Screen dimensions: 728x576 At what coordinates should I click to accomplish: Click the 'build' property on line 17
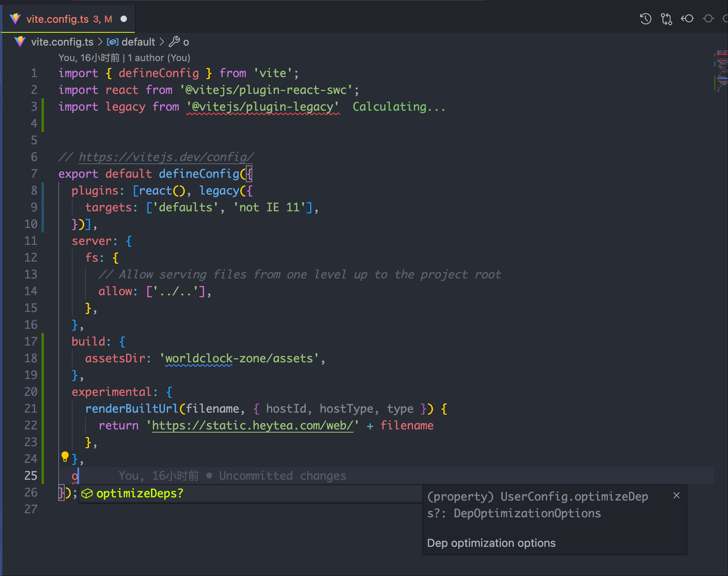point(88,342)
